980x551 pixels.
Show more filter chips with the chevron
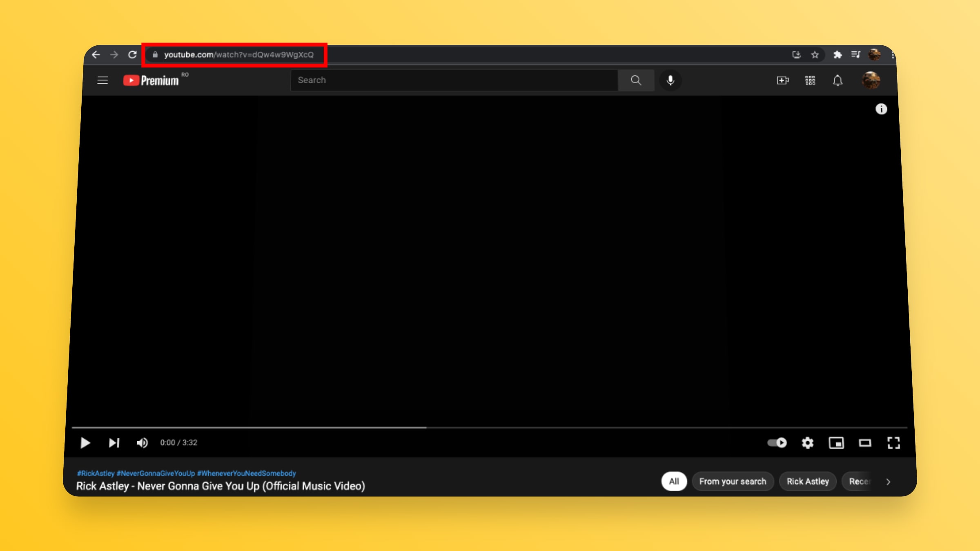point(888,482)
